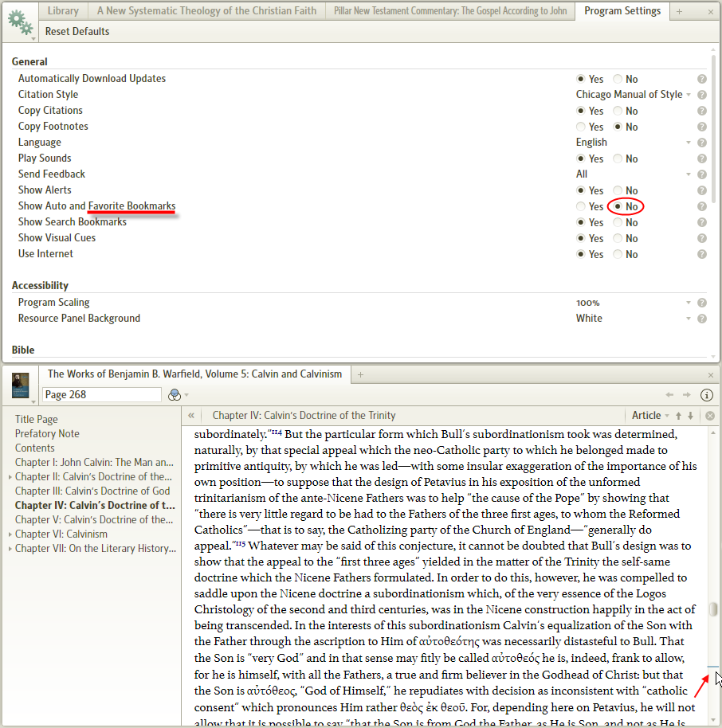722x728 pixels.
Task: Open help icon for Language setting
Action: (702, 143)
